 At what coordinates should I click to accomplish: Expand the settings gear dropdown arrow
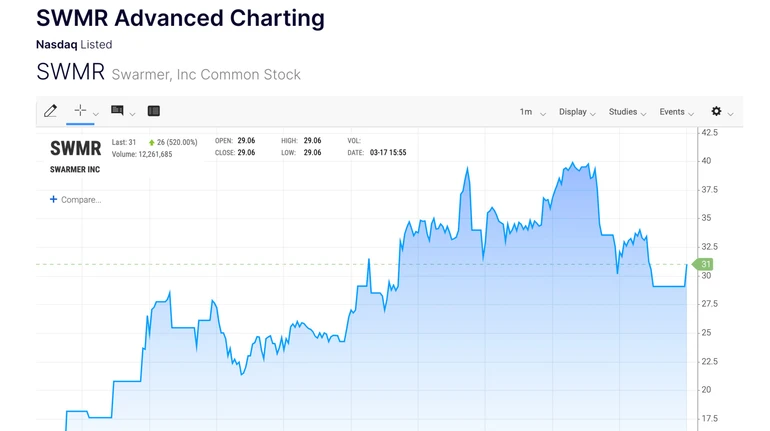731,114
